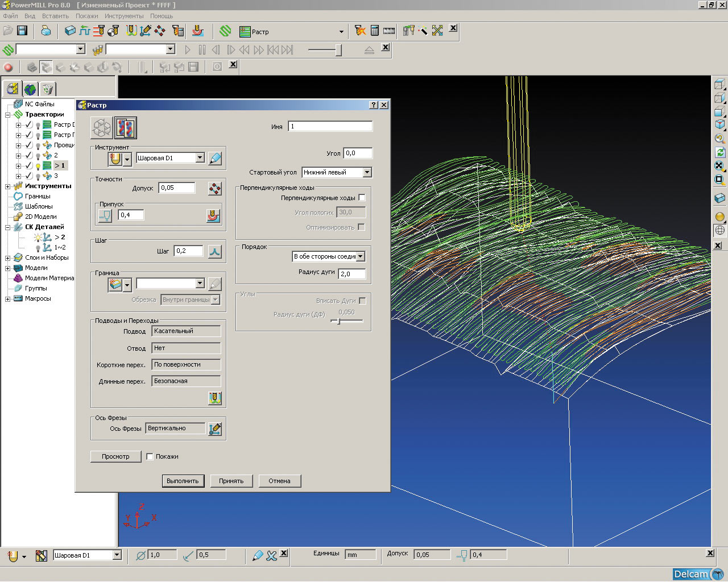This screenshot has width=728, height=582.
Task: Click the calculator icon in top toolbar
Action: click(x=375, y=31)
